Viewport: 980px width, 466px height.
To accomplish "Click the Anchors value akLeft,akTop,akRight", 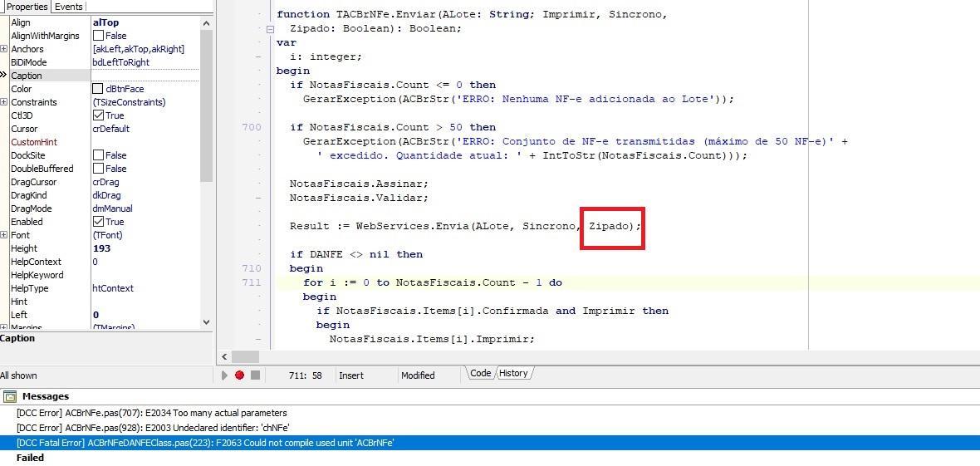I will pyautogui.click(x=138, y=49).
